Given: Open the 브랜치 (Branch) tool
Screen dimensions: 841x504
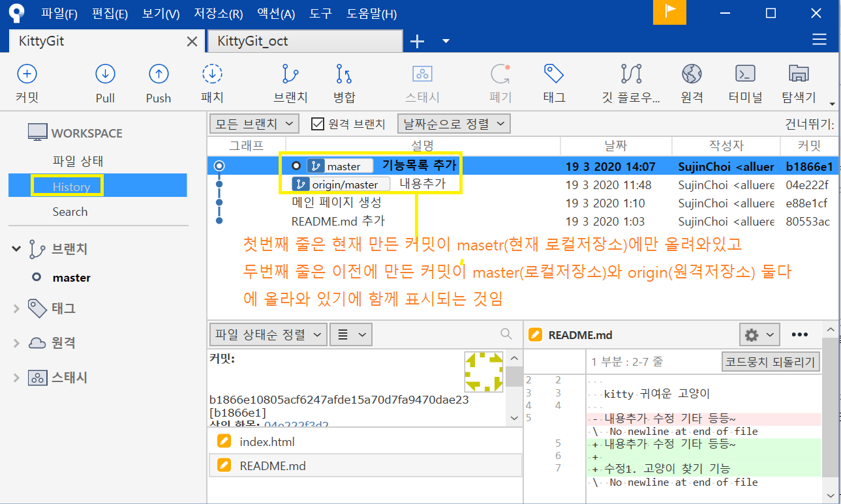Looking at the screenshot, I should [290, 74].
